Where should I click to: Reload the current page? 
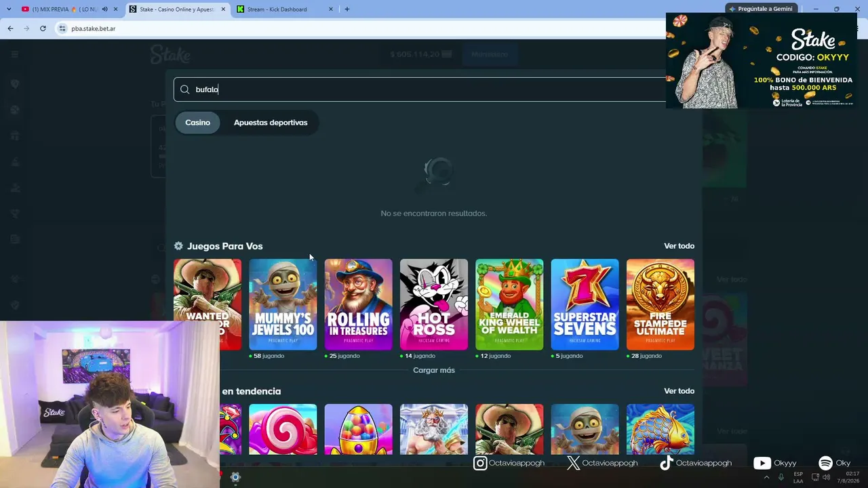tap(43, 28)
